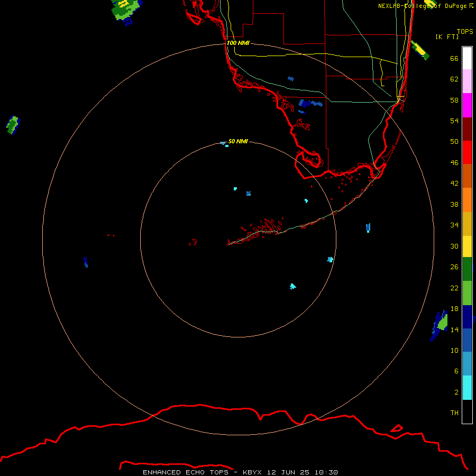Viewport: 476px width, 476px height.
Task: Click the light green legend swatch
Action: coord(467,293)
